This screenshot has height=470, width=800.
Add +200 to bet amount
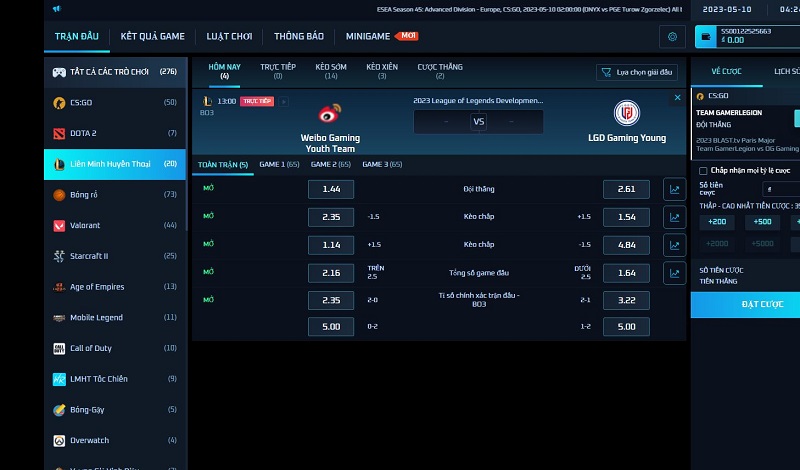(x=717, y=222)
